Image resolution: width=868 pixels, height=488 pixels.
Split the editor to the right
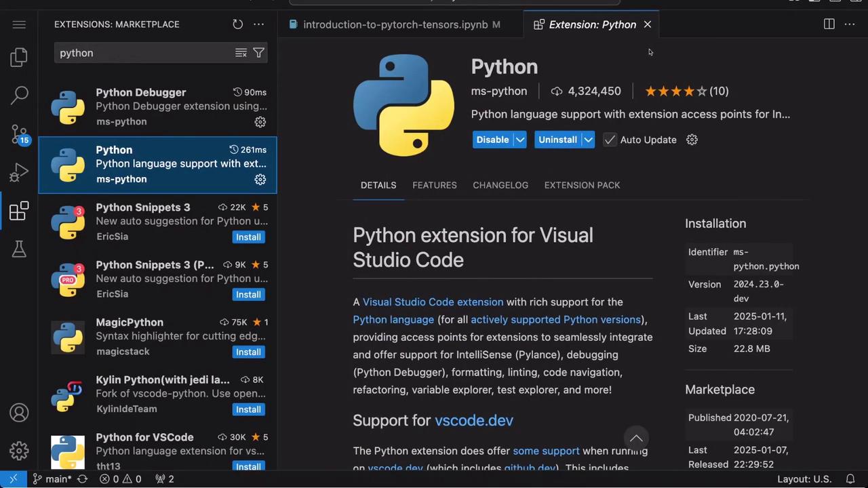click(x=829, y=24)
